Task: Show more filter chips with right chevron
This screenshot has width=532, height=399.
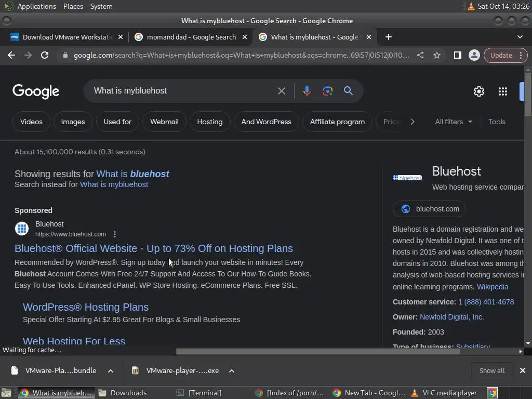Action: 412,122
